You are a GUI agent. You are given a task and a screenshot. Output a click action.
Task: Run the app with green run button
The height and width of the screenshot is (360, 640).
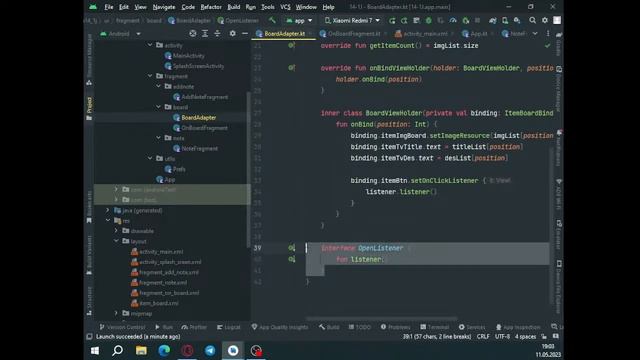[392, 20]
